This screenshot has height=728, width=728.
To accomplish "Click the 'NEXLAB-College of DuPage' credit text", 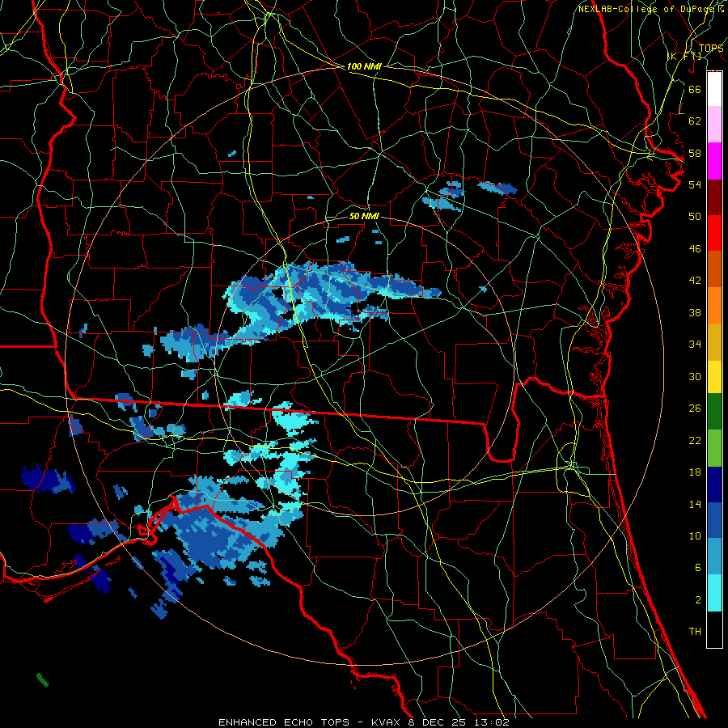I will tap(648, 9).
